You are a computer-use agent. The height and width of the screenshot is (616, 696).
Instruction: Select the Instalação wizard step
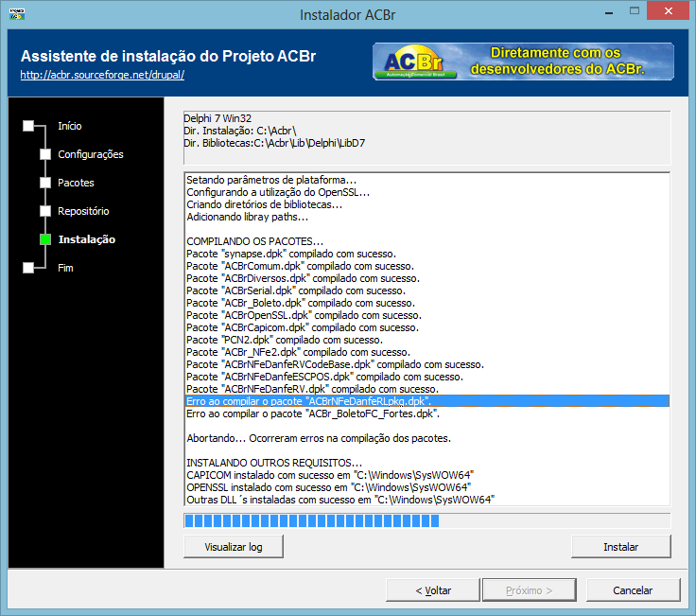tap(87, 239)
